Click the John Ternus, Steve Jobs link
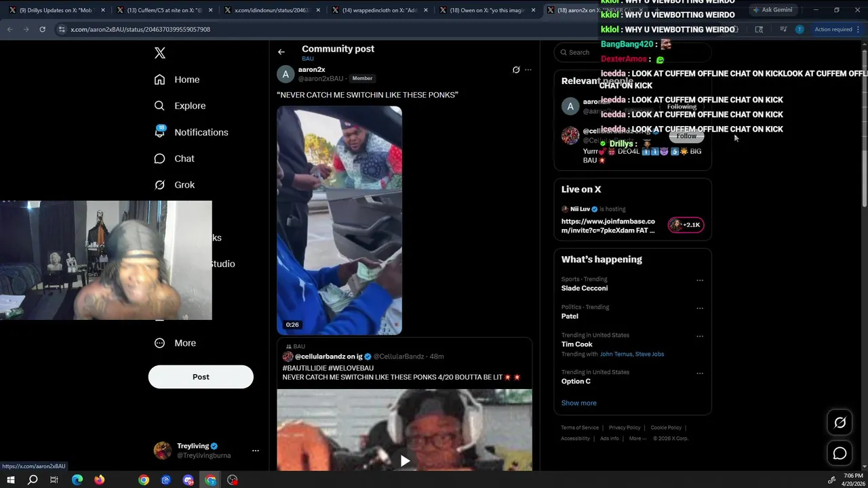This screenshot has width=868, height=488. point(632,354)
